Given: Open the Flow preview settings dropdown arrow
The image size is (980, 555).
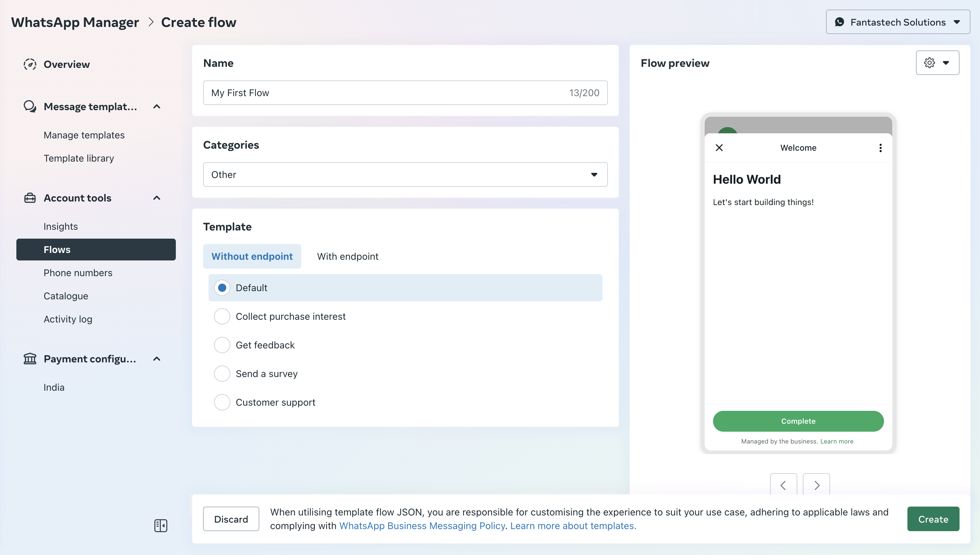Looking at the screenshot, I should coord(946,63).
